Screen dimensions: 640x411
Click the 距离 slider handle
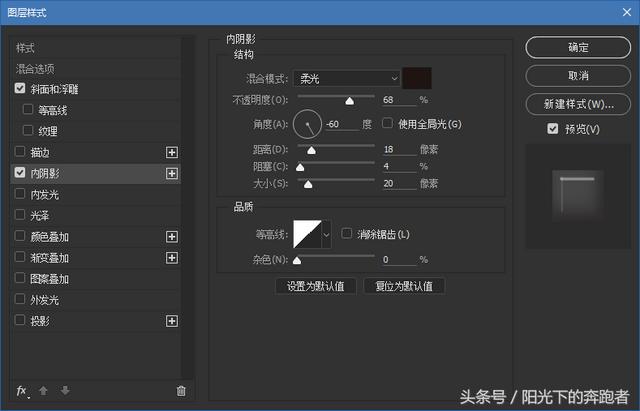[311, 151]
